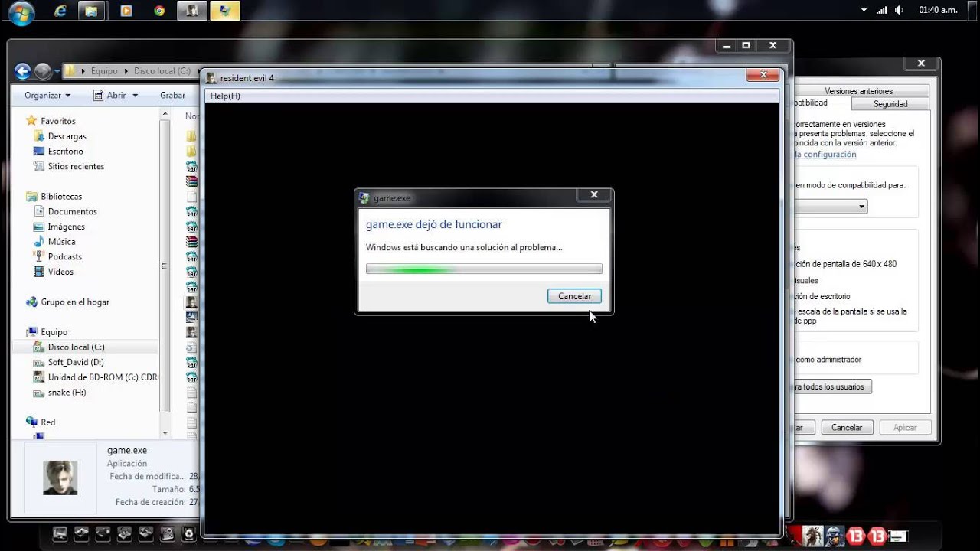Click game.exe thumbnail in details pane
980x551 pixels.
click(60, 478)
